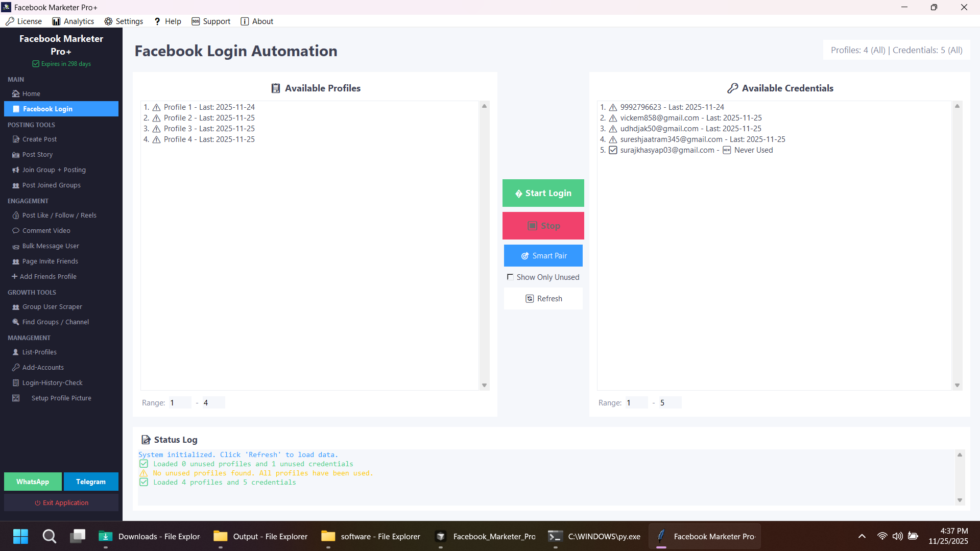Open Bulk Message User icon
Viewport: 980px width, 551px height.
[16, 246]
